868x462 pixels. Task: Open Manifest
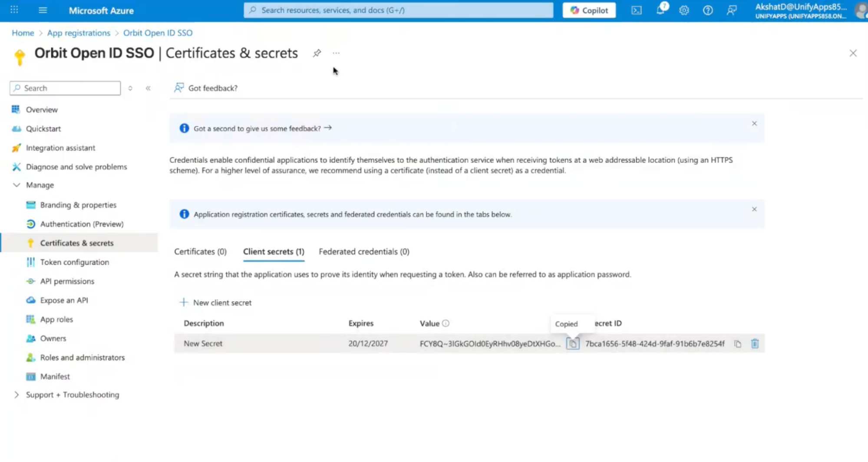[55, 376]
